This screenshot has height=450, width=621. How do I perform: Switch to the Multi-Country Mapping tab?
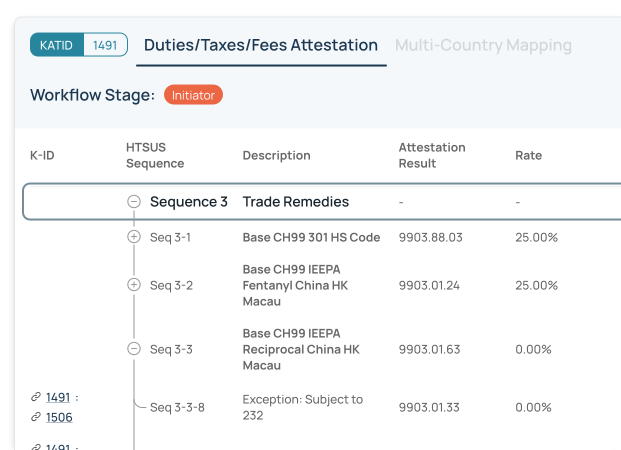coord(483,45)
